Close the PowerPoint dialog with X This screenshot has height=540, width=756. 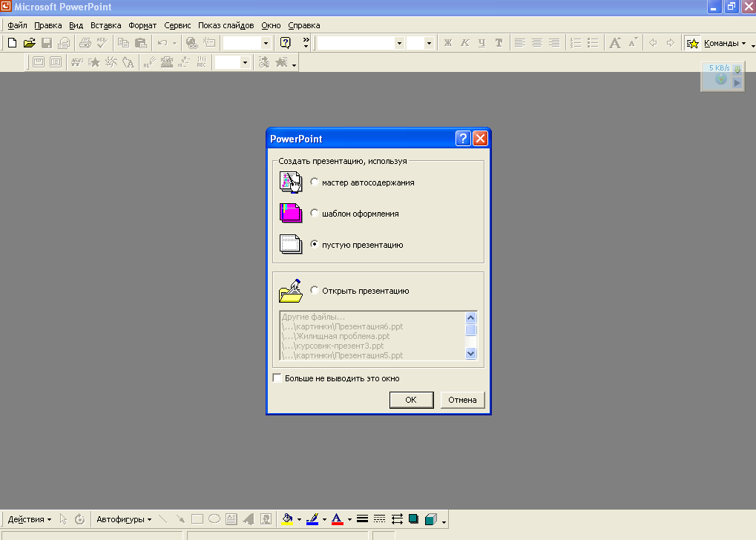coord(480,139)
